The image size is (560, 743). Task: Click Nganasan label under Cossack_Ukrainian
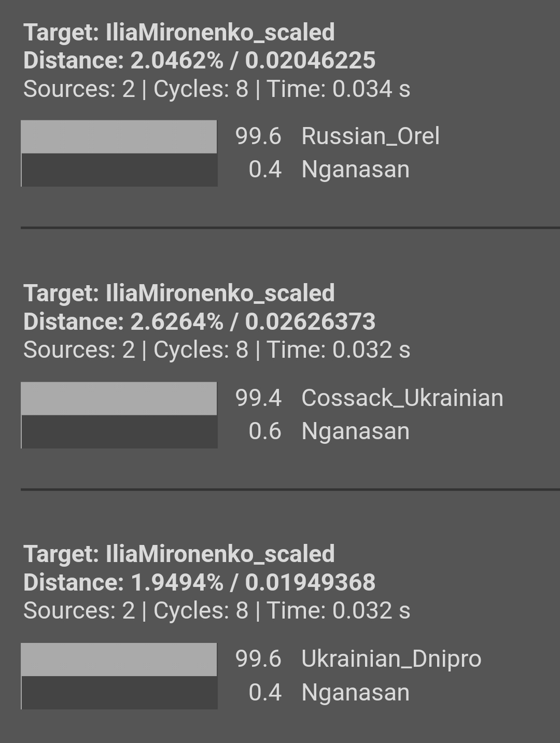[356, 431]
